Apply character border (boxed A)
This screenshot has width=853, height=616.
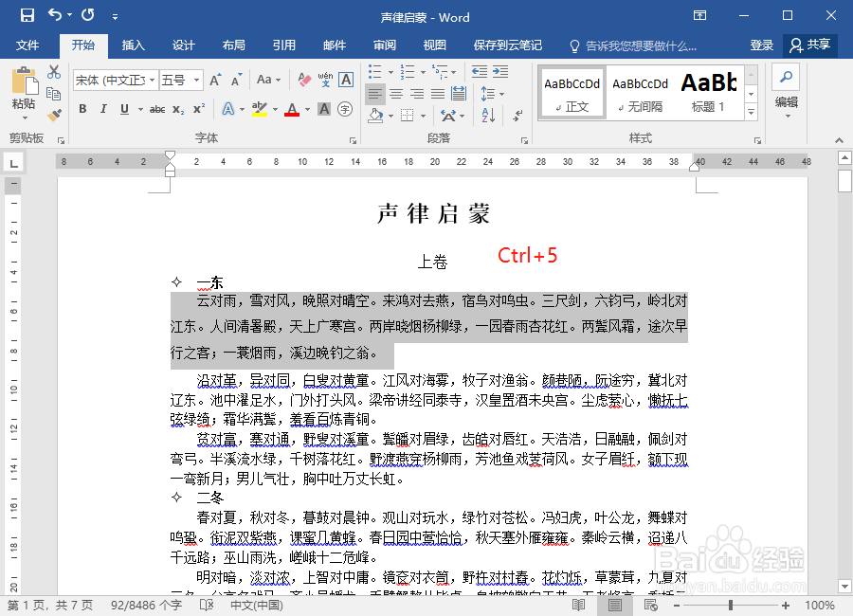[346, 80]
